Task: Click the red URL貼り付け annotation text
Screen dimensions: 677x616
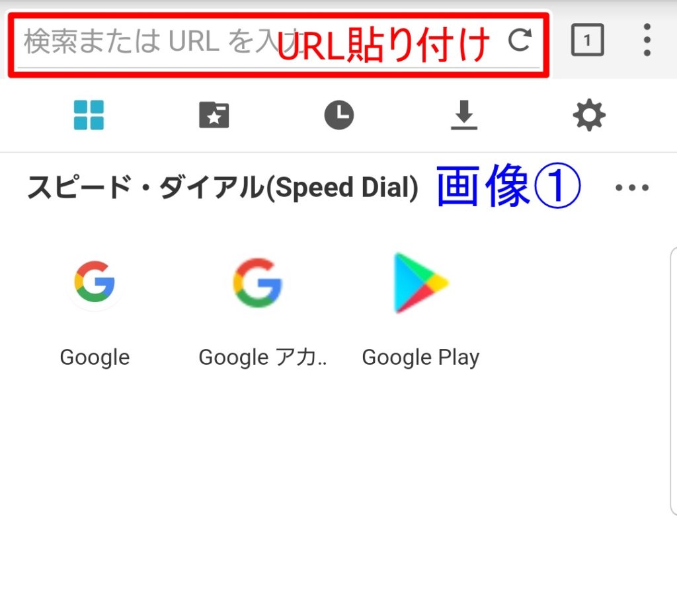Action: (x=383, y=45)
